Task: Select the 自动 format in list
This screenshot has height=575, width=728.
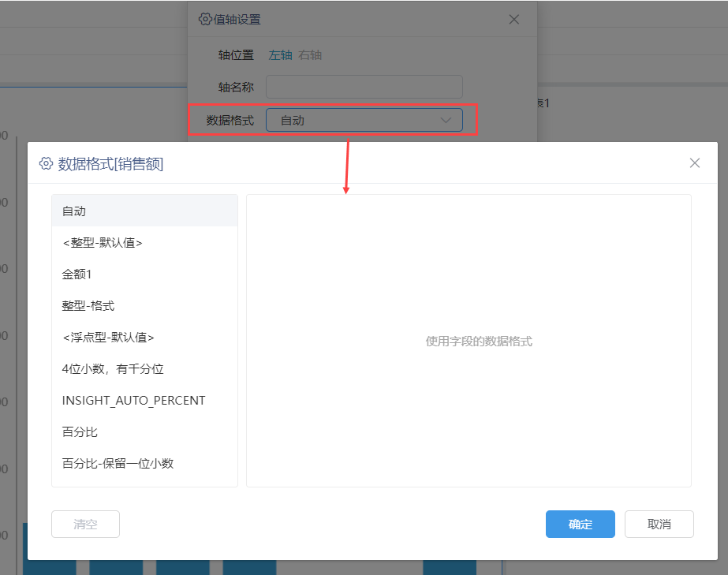Action: click(x=145, y=211)
